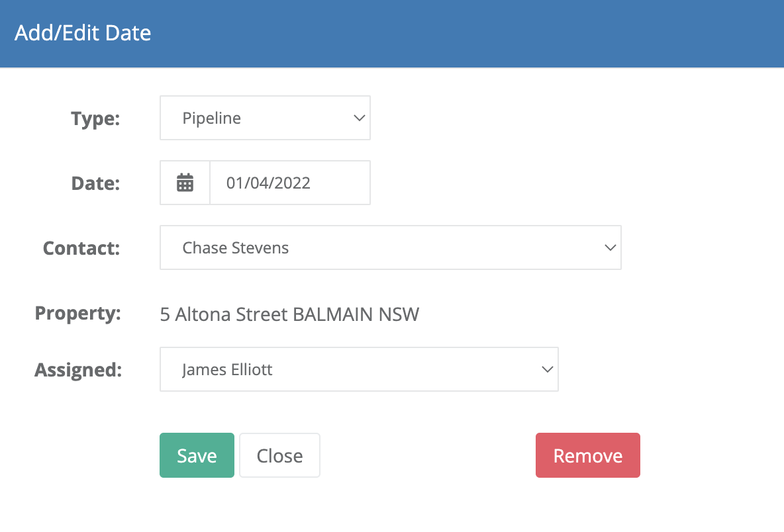Click the chevron arrow in Contact field
Image resolution: width=784 pixels, height=532 pixels.
(610, 247)
